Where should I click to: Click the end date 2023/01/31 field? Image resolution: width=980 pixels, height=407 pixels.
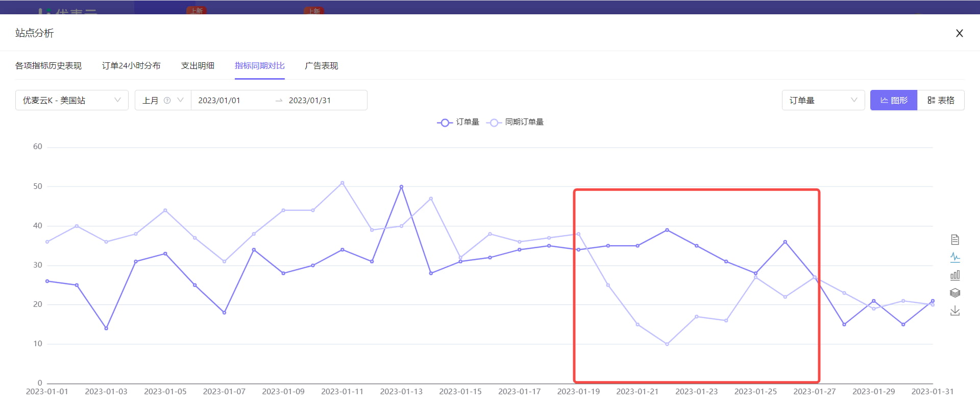[310, 101]
